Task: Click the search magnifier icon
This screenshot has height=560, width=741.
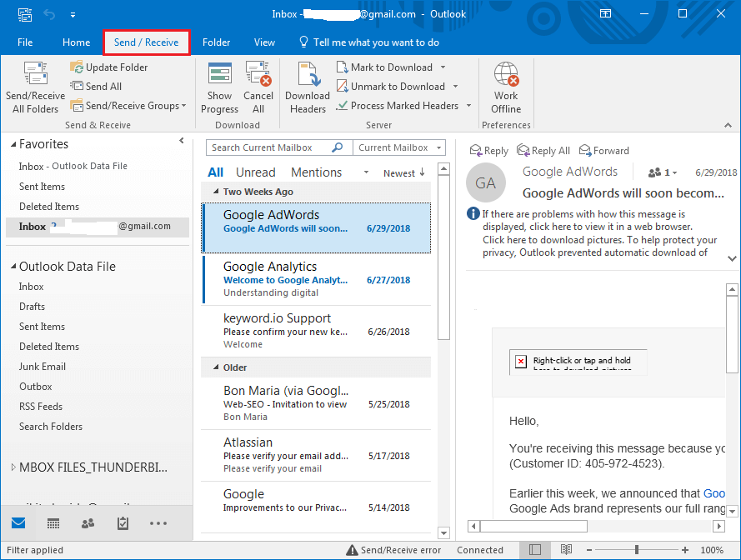Action: 337,147
